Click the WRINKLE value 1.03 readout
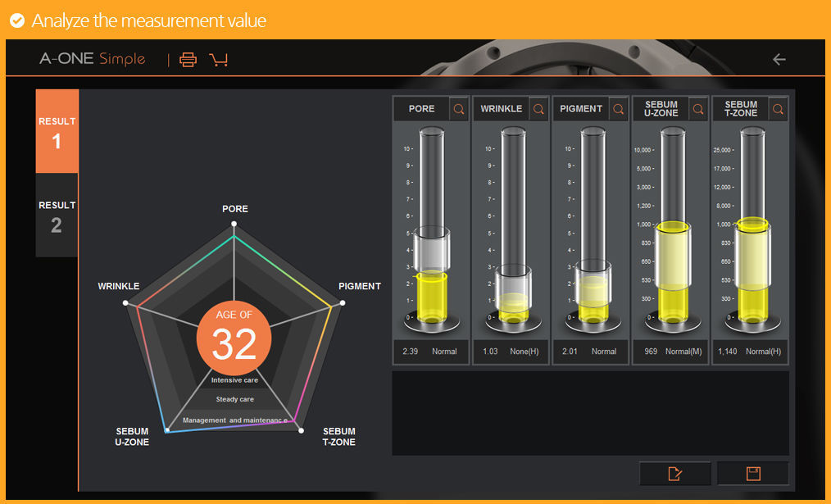The width and height of the screenshot is (831, 504). point(490,352)
